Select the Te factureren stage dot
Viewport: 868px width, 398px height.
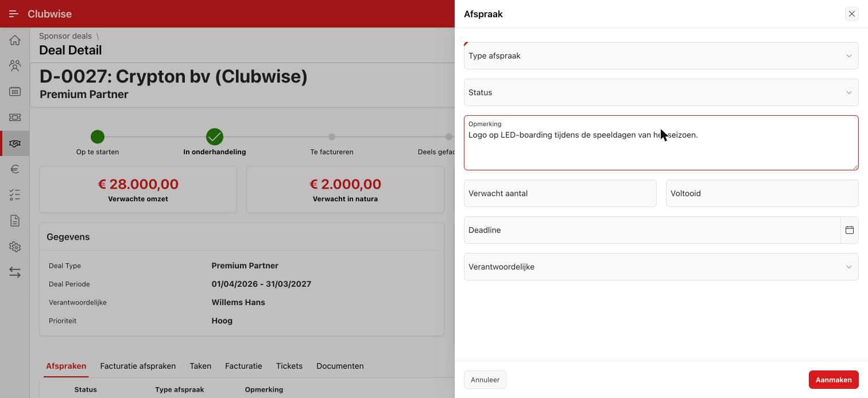(x=332, y=136)
